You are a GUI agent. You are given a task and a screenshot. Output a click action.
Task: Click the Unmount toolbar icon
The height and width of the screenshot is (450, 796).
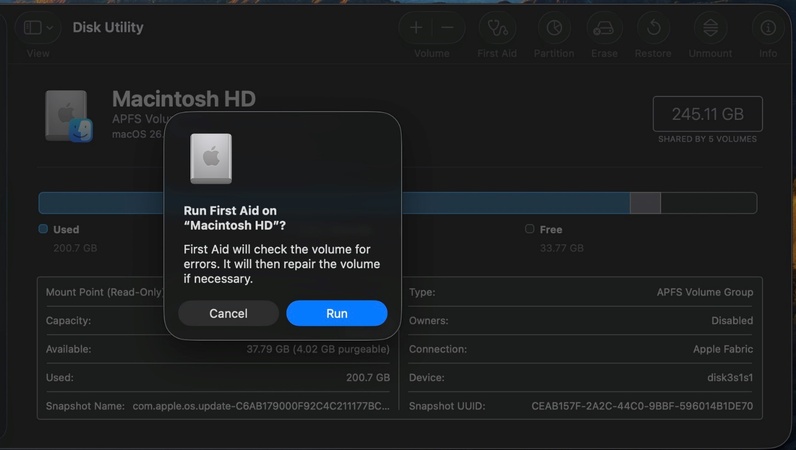click(711, 27)
